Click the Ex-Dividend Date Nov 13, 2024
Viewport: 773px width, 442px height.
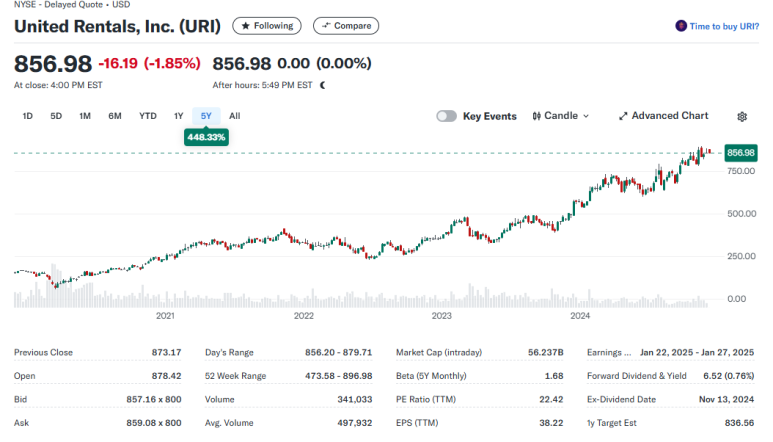(727, 399)
